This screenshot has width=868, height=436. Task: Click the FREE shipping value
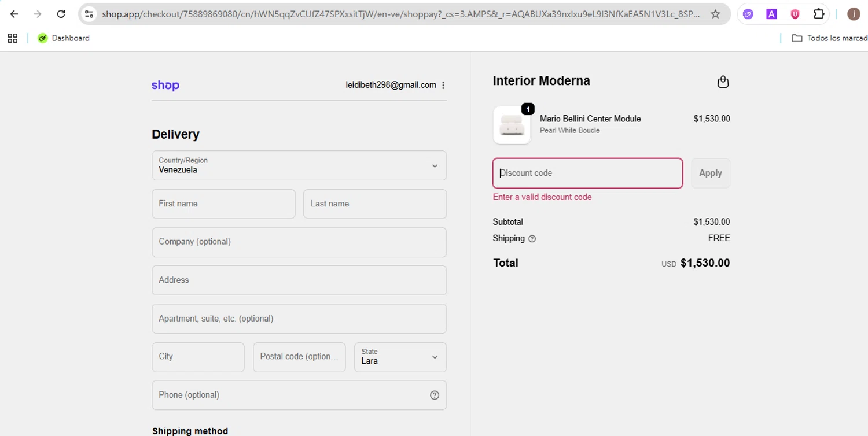pos(719,238)
